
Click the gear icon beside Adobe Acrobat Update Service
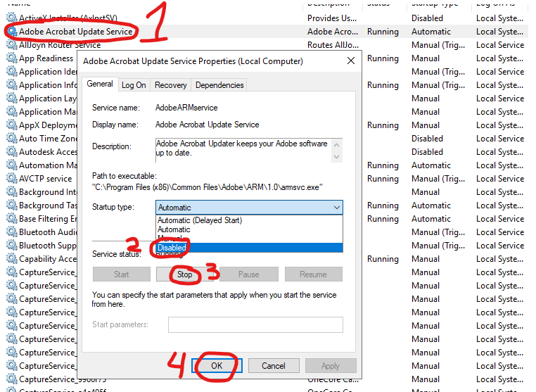(x=12, y=32)
